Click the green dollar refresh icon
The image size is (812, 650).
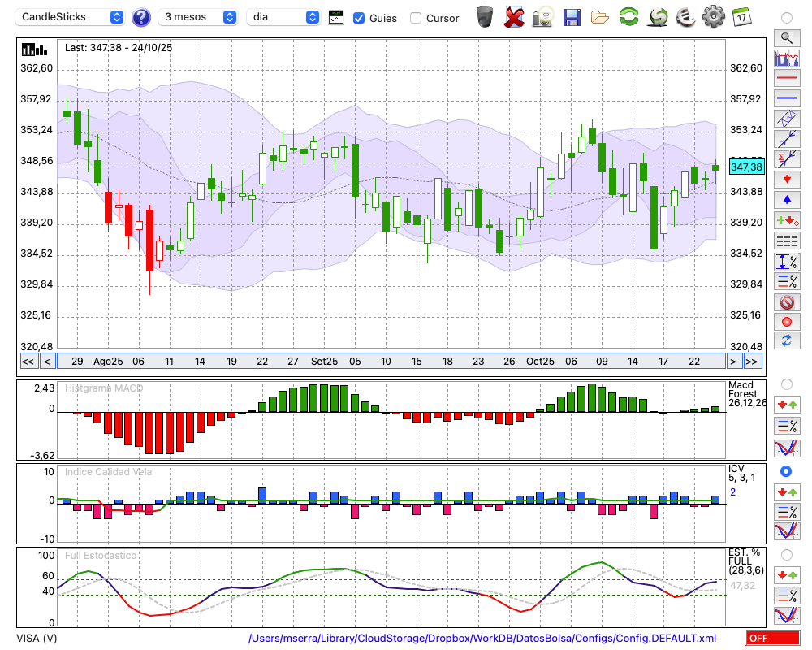pos(658,16)
